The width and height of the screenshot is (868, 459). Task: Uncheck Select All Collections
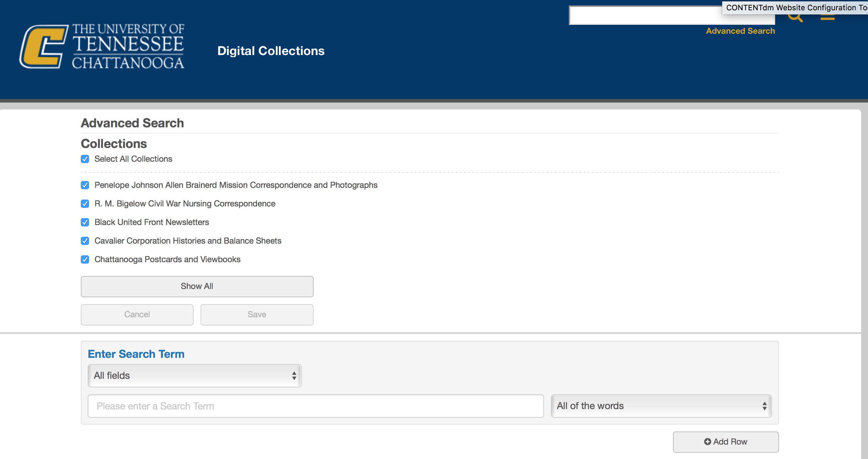tap(85, 159)
